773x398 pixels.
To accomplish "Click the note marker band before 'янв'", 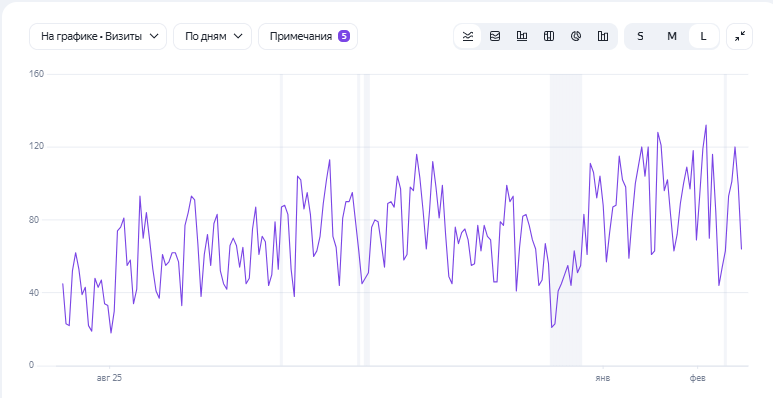I will (565, 219).
